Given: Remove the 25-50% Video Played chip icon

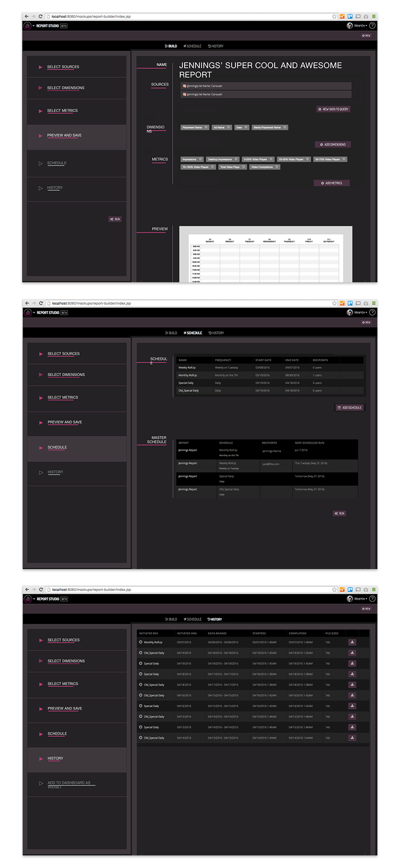Looking at the screenshot, I should pyautogui.click(x=307, y=159).
